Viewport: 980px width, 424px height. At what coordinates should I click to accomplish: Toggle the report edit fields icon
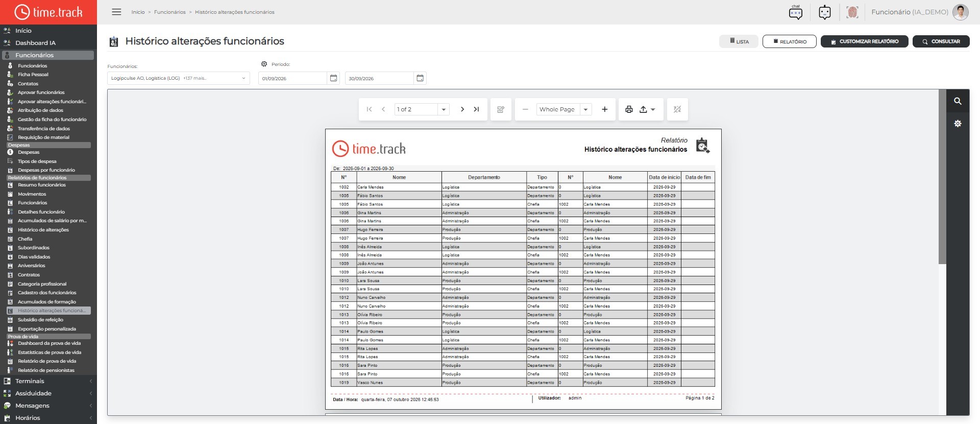coord(501,109)
